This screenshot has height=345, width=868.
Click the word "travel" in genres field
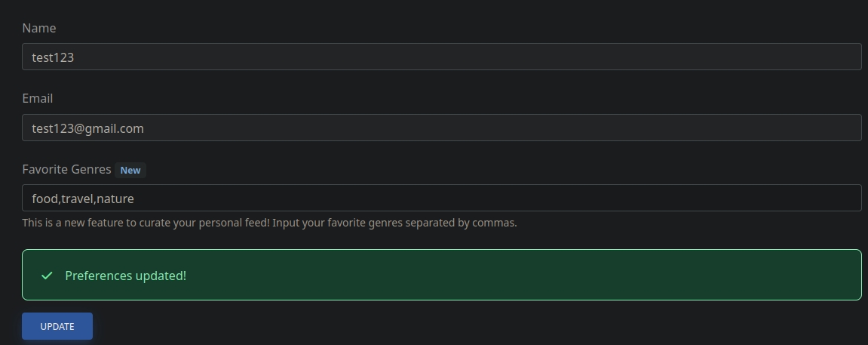(76, 199)
